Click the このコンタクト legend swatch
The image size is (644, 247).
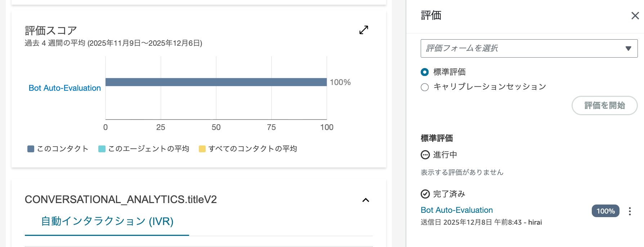point(30,148)
